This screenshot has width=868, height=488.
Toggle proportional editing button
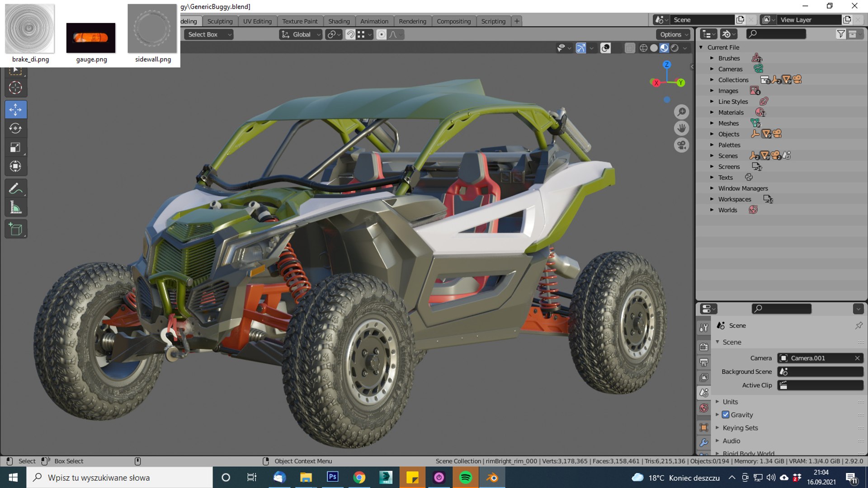click(381, 34)
